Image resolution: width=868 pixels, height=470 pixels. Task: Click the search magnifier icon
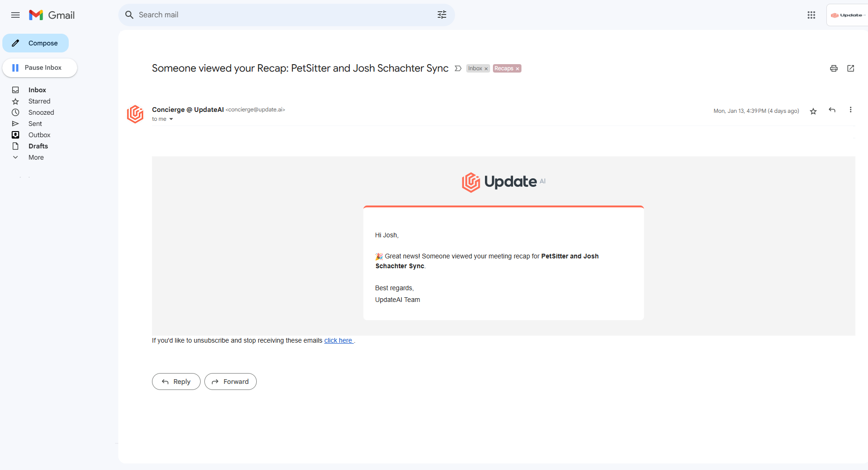click(x=130, y=15)
